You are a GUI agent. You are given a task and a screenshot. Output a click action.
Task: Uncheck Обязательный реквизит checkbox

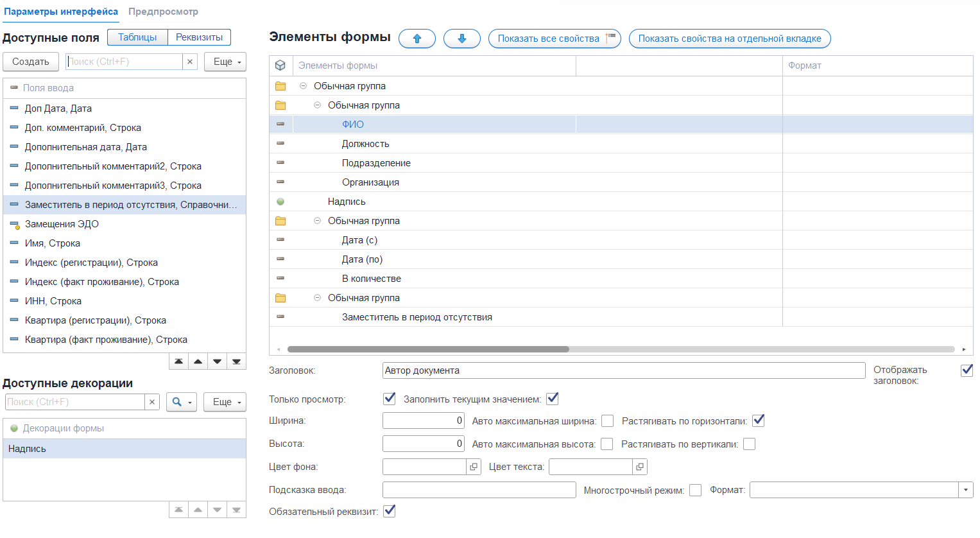[x=390, y=511]
